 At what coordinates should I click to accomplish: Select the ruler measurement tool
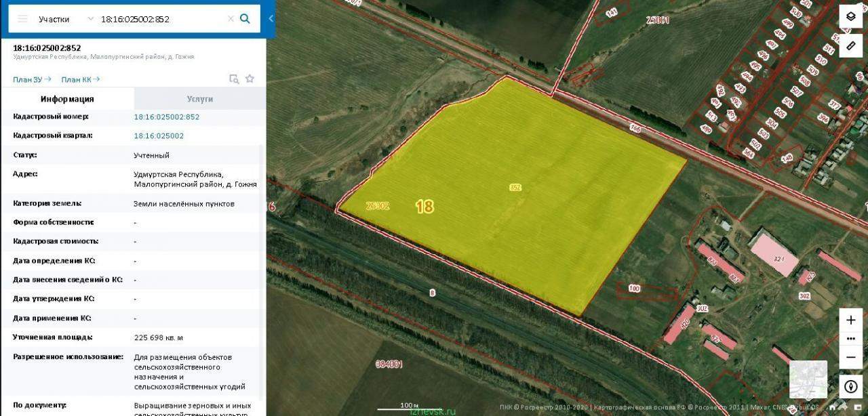tap(851, 45)
